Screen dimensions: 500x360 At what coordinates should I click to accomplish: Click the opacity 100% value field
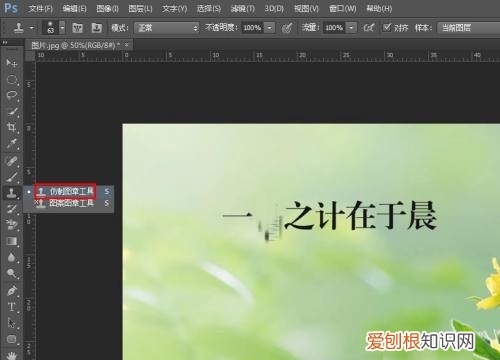coord(252,28)
